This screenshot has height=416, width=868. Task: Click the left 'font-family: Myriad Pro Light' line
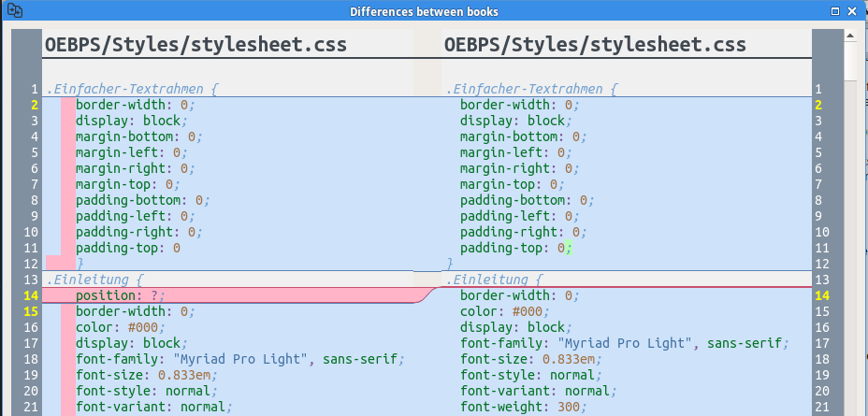[x=239, y=359]
